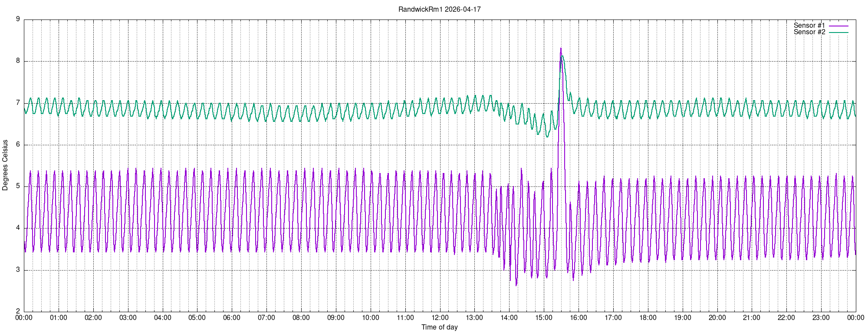This screenshot has height=333, width=868.
Task: Click the purple Sensor #1 legend line
Action: pyautogui.click(x=838, y=26)
